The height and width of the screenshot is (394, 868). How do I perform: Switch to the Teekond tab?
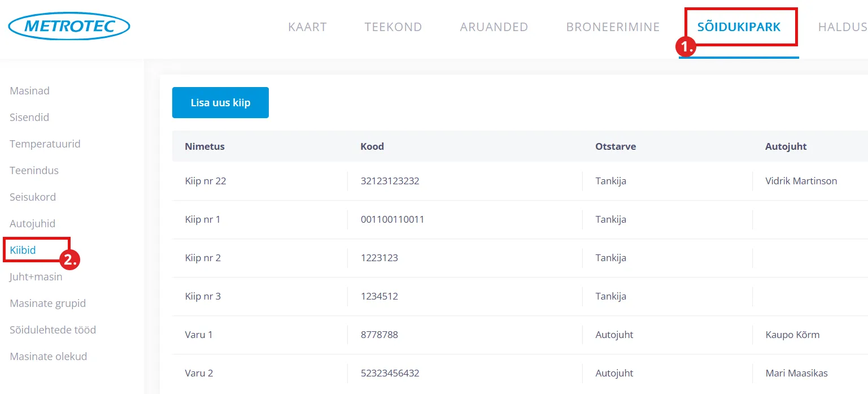tap(393, 27)
